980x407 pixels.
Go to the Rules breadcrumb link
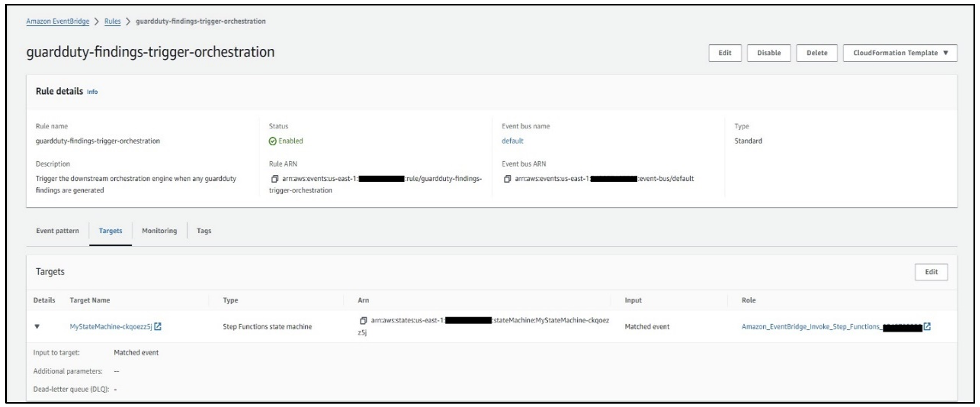(112, 21)
